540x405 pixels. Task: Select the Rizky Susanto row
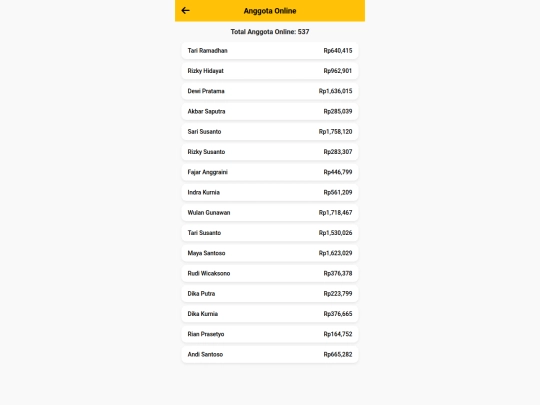[270, 152]
